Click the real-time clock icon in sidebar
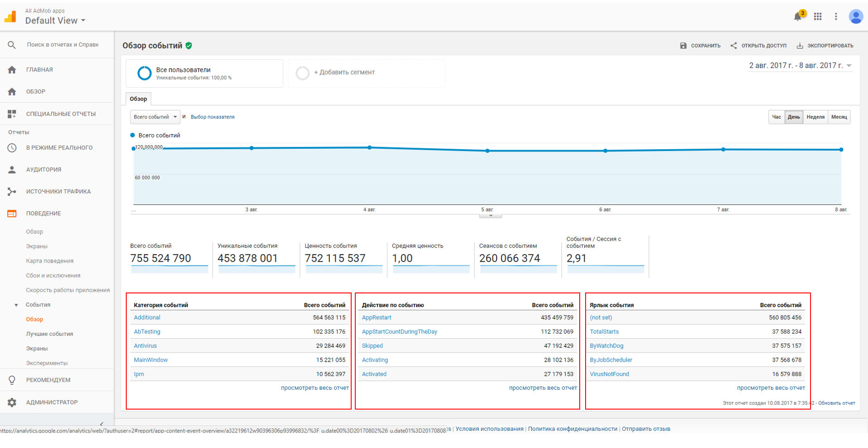868x448 pixels. click(x=12, y=148)
